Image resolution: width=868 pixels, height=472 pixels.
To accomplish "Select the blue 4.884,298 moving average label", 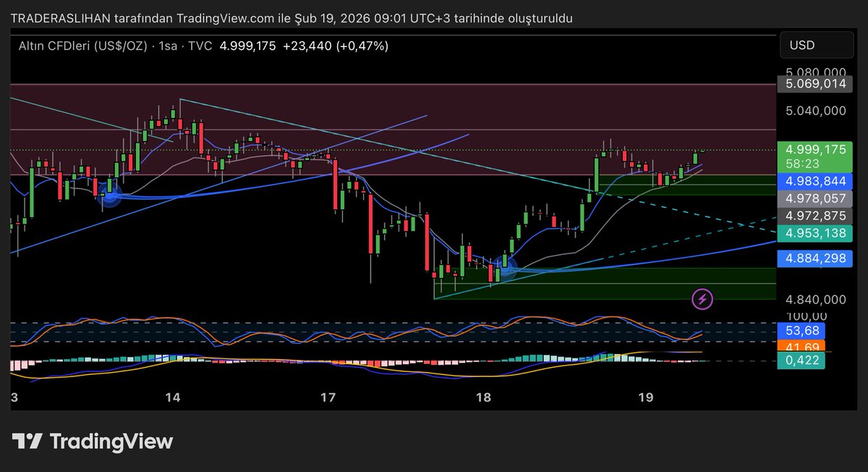I will tap(815, 258).
